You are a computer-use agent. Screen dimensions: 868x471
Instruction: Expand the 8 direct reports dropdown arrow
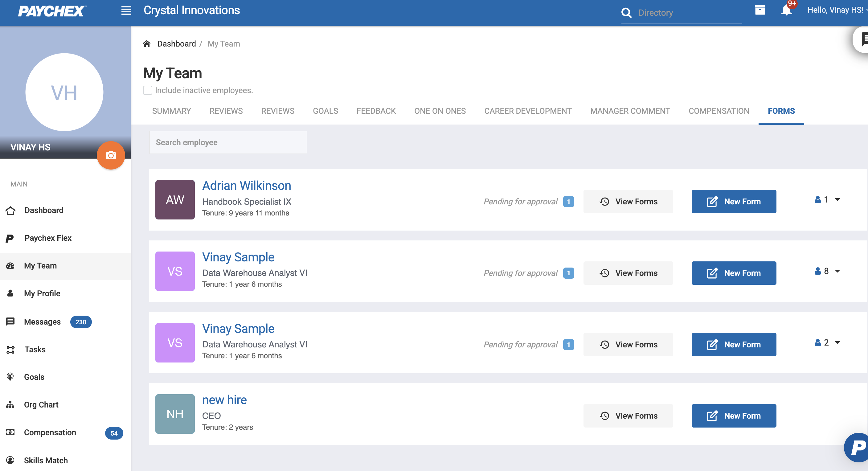click(837, 271)
